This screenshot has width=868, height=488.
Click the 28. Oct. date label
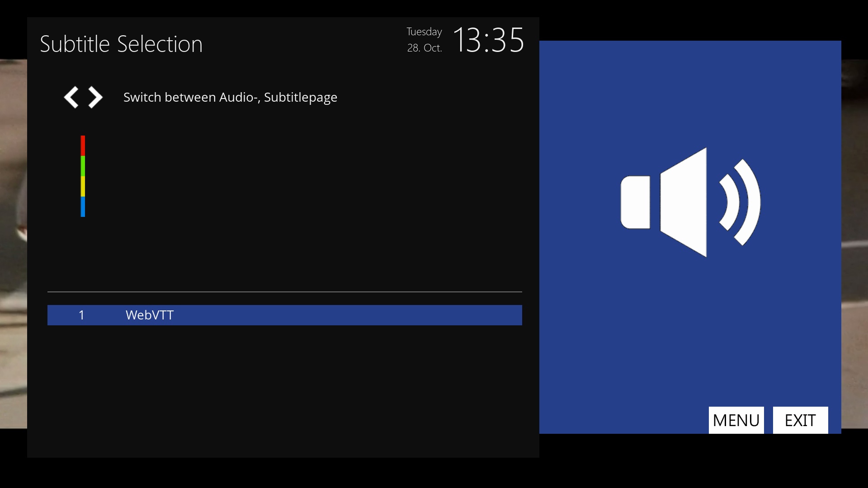coord(424,48)
